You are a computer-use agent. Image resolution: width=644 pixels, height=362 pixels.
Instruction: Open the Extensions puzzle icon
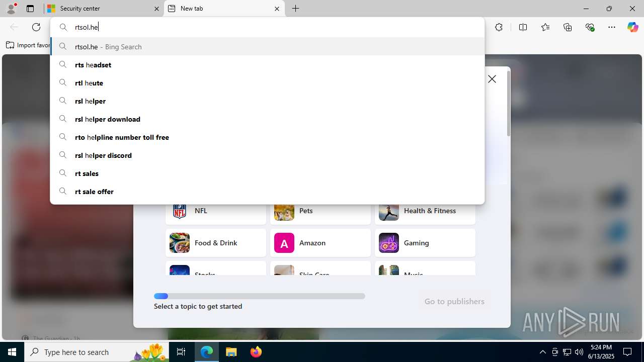pos(499,27)
